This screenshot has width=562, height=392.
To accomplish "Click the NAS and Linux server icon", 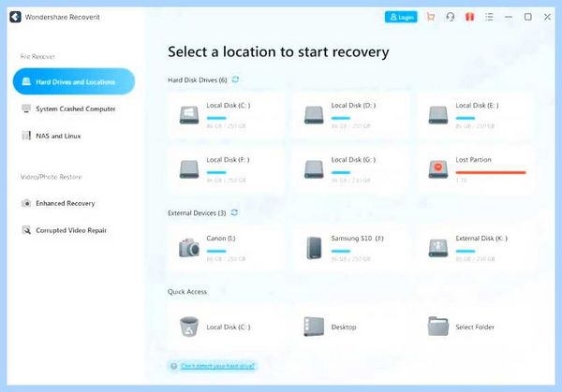I will tap(26, 136).
